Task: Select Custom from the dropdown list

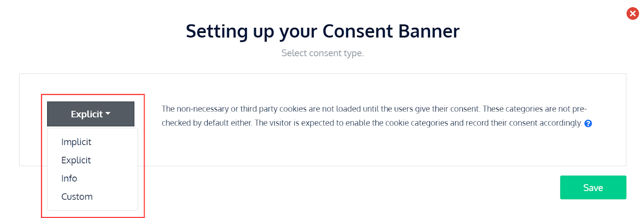Action: click(77, 197)
